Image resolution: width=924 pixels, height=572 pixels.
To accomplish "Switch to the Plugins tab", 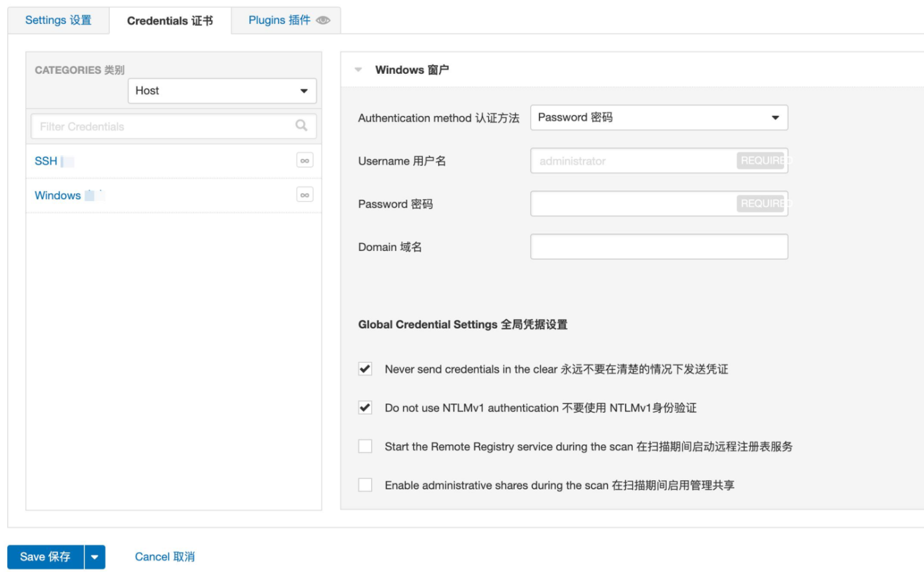I will 279,20.
